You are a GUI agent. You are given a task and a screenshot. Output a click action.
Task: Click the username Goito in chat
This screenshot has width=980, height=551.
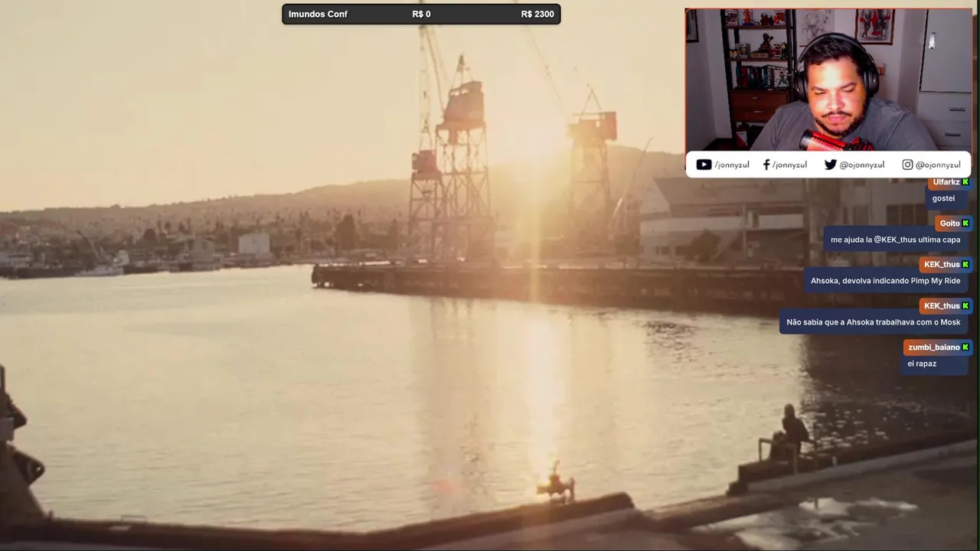point(949,223)
